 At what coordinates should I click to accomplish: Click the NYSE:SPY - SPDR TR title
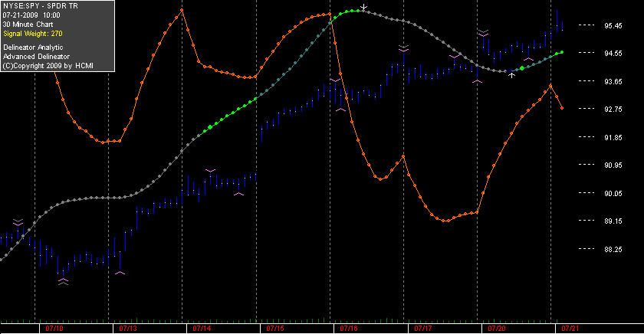tap(40, 6)
